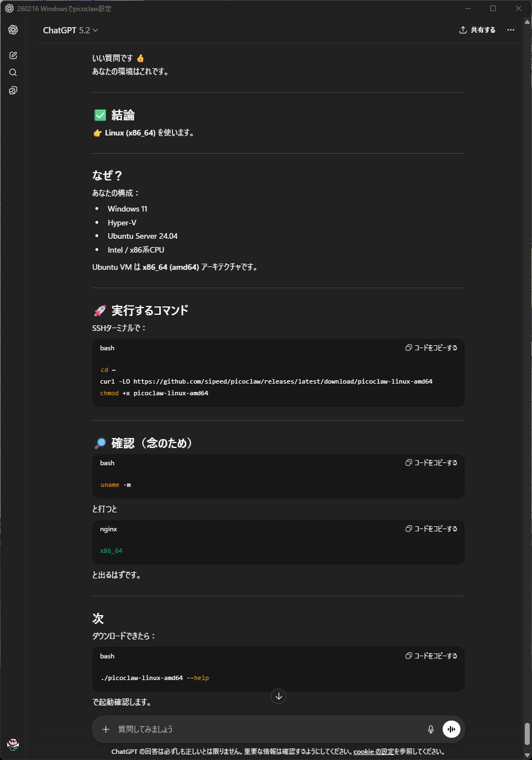The width and height of the screenshot is (532, 760).
Task: Copy the curl command code block
Action: tap(432, 348)
